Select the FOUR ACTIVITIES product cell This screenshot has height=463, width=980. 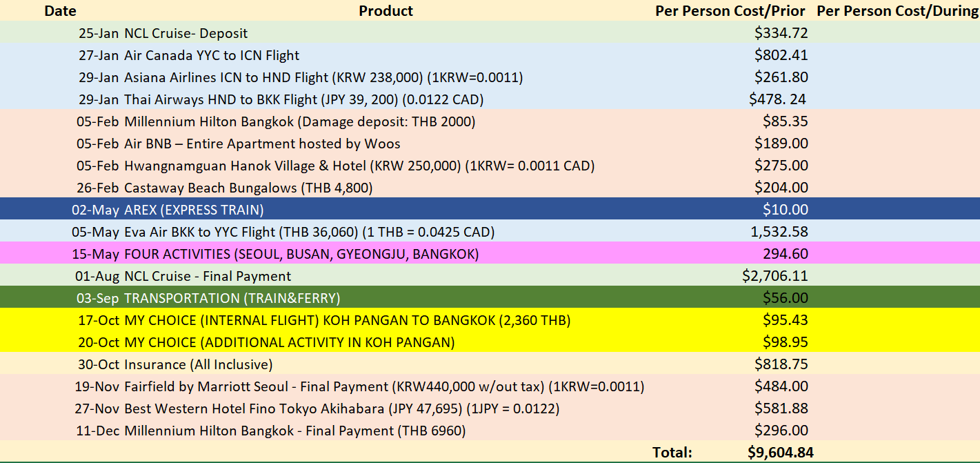click(301, 254)
